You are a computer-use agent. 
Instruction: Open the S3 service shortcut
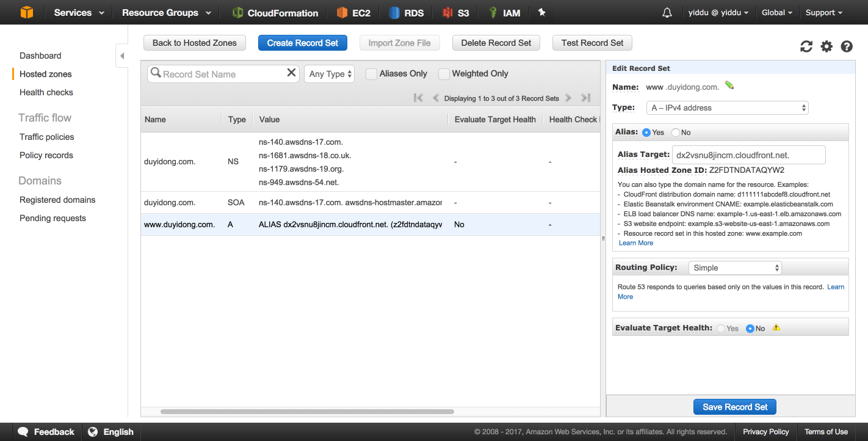tap(455, 13)
